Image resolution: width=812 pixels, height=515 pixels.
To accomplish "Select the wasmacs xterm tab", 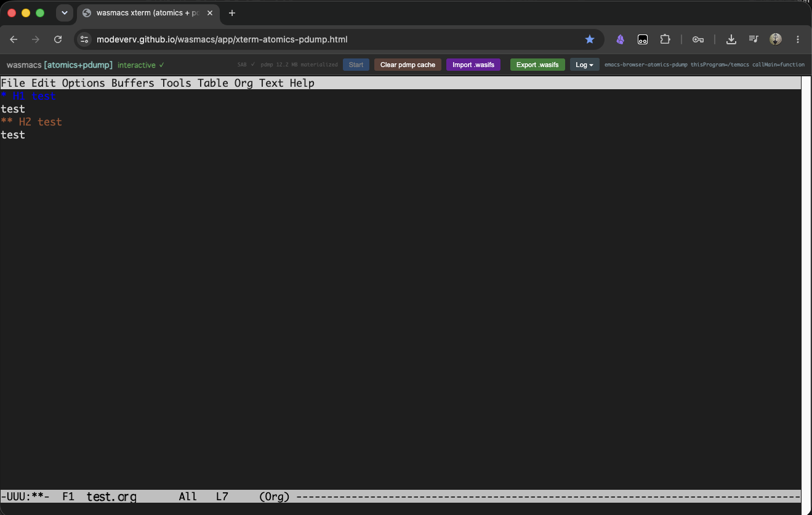I will point(149,13).
